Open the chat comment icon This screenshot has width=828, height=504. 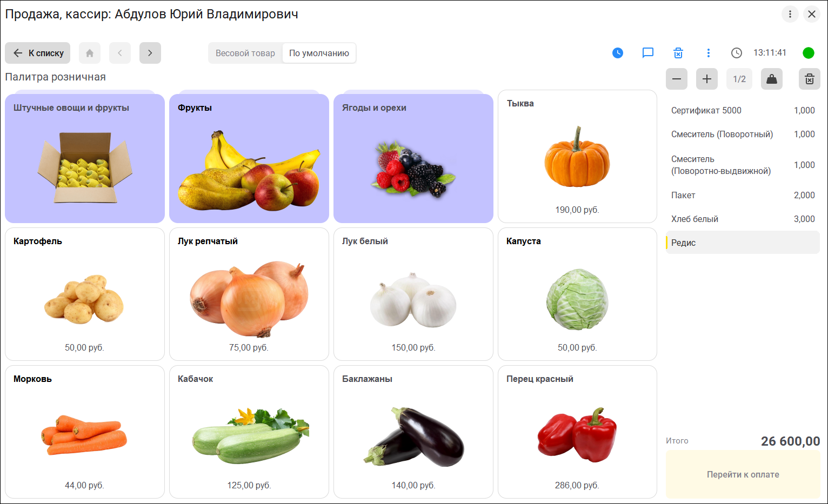click(x=648, y=53)
